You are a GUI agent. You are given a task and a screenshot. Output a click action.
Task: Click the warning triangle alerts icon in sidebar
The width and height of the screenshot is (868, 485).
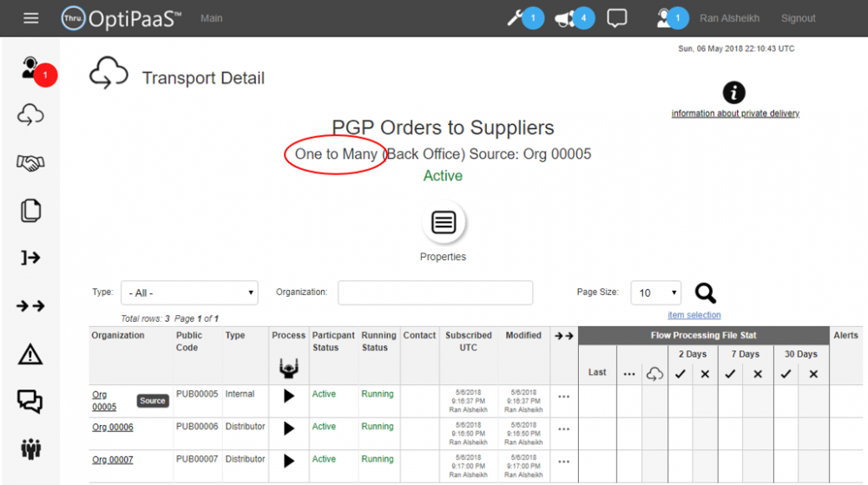tap(30, 353)
